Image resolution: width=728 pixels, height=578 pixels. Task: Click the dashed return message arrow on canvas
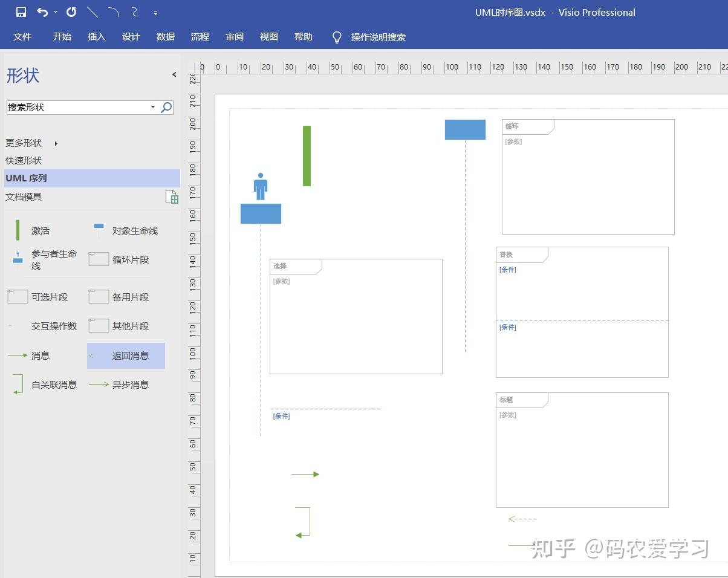pos(523,519)
